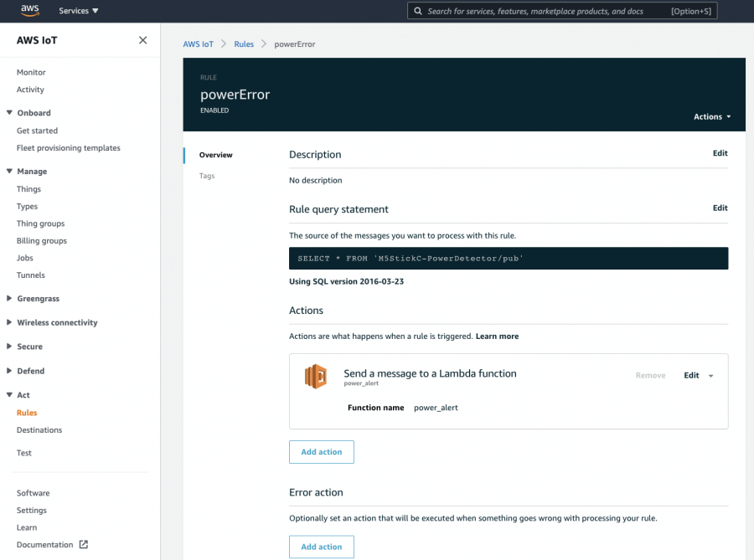Screen dimensions: 754x560
Task: Open the Learn page
Action: pyautogui.click(x=27, y=527)
